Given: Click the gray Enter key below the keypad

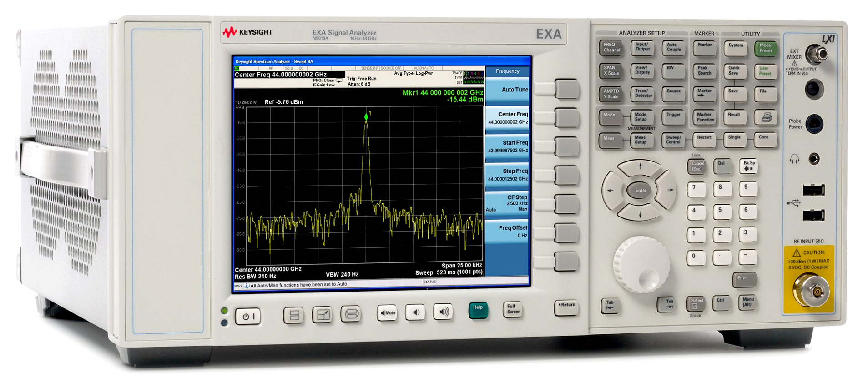Looking at the screenshot, I should [x=744, y=279].
